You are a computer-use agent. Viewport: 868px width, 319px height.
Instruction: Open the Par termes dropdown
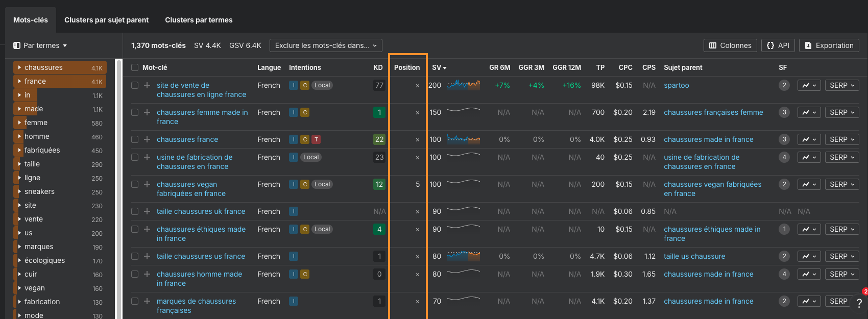[x=40, y=45]
